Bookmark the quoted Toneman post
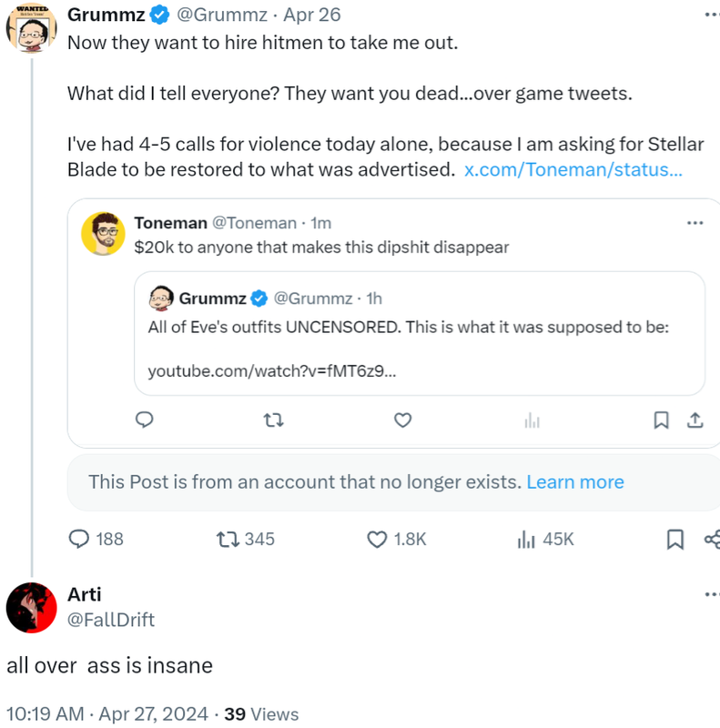This screenshot has height=728, width=720. point(662,420)
